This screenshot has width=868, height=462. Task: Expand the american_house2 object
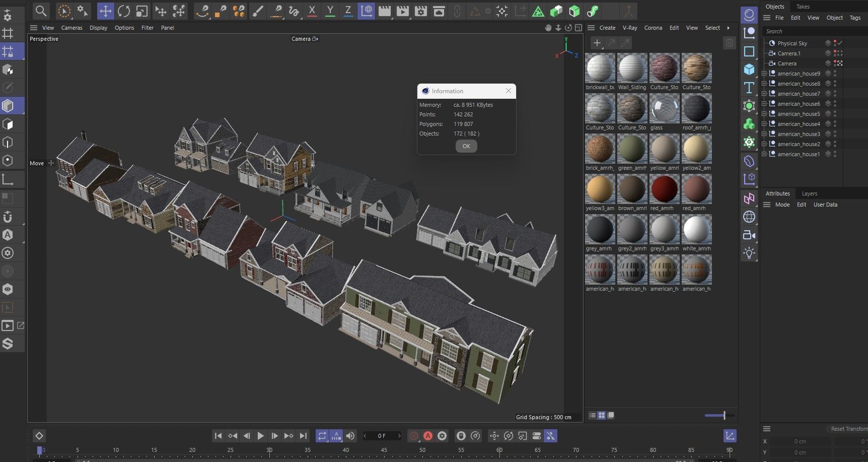pos(764,144)
